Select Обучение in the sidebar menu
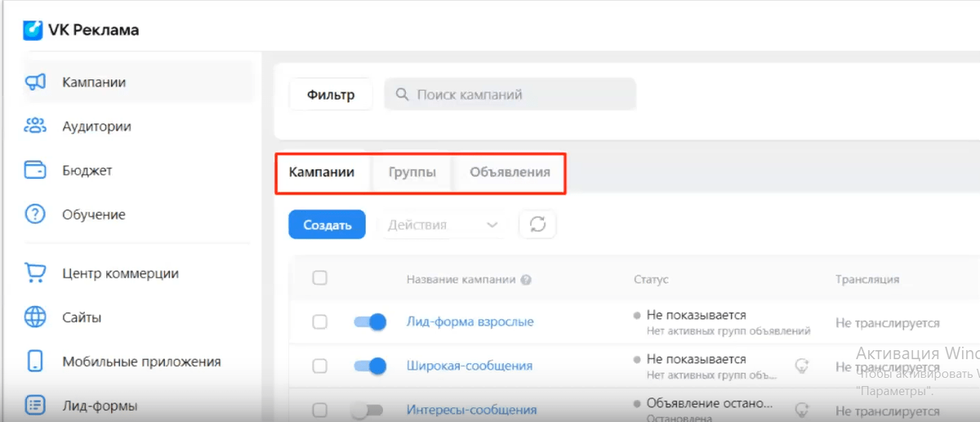This screenshot has width=980, height=422. 94,215
